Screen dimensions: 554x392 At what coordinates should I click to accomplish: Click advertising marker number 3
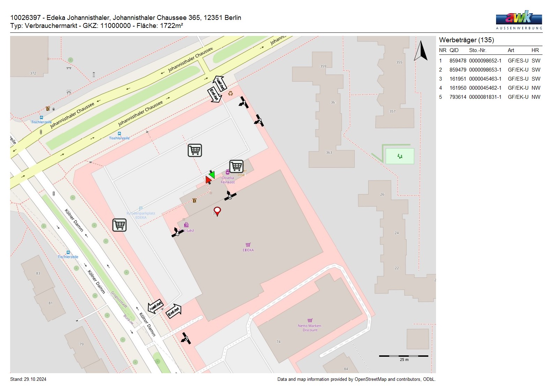(186, 339)
